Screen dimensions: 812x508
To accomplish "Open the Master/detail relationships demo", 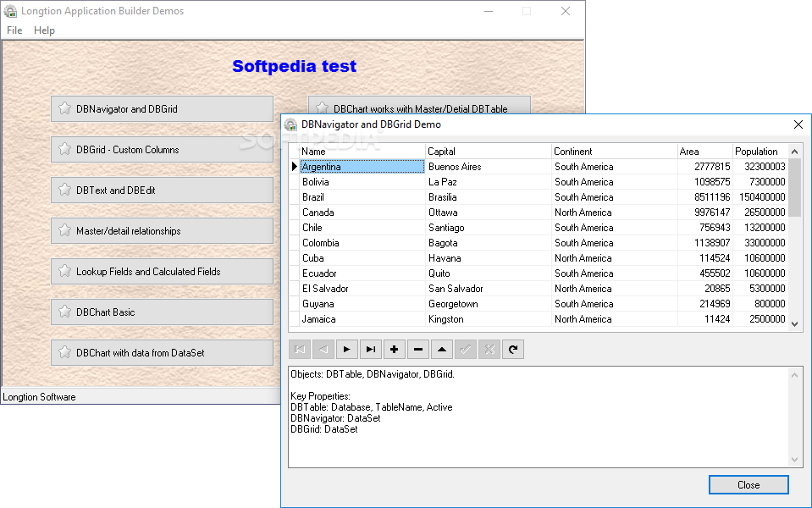I will pos(162,230).
